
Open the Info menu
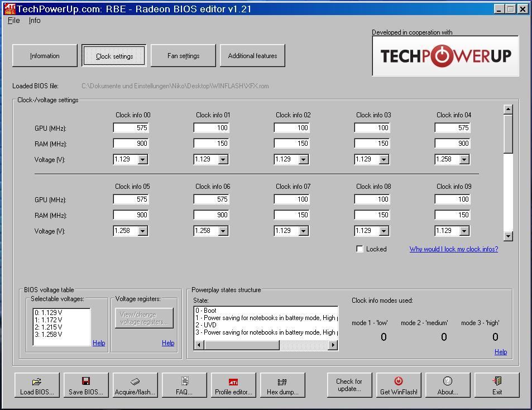[x=35, y=20]
